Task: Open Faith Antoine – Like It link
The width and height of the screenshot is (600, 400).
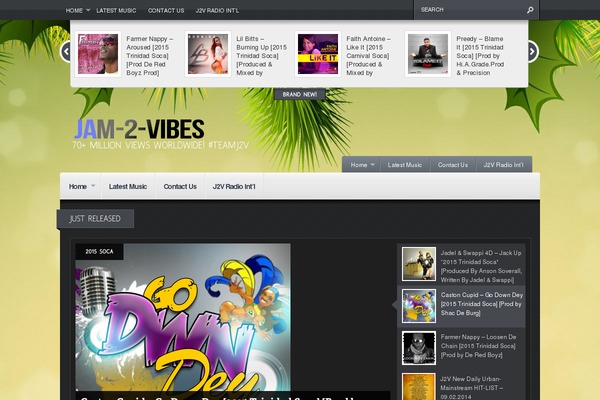Action: pos(368,56)
